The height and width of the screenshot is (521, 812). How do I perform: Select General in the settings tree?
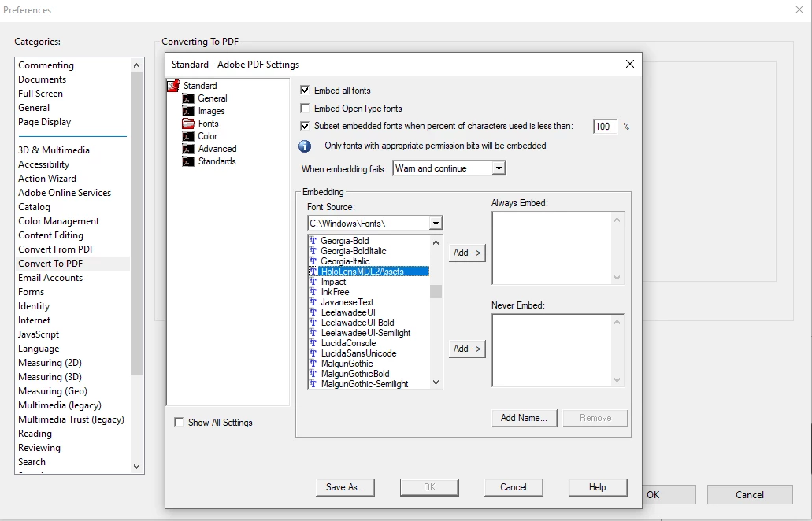[x=213, y=98]
